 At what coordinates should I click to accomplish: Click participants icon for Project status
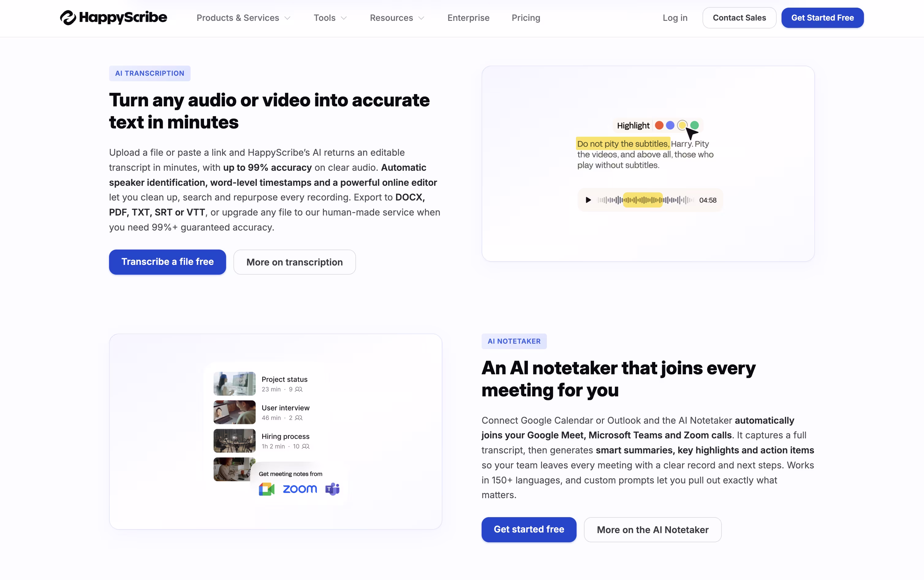[299, 389]
